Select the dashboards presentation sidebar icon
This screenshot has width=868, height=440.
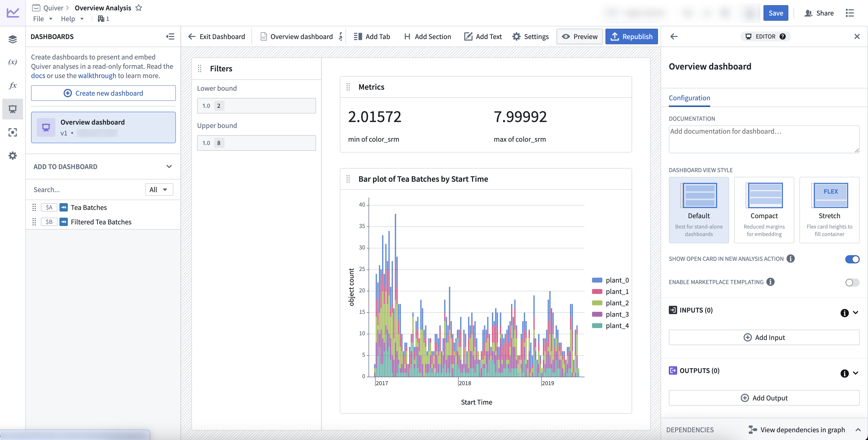12,109
